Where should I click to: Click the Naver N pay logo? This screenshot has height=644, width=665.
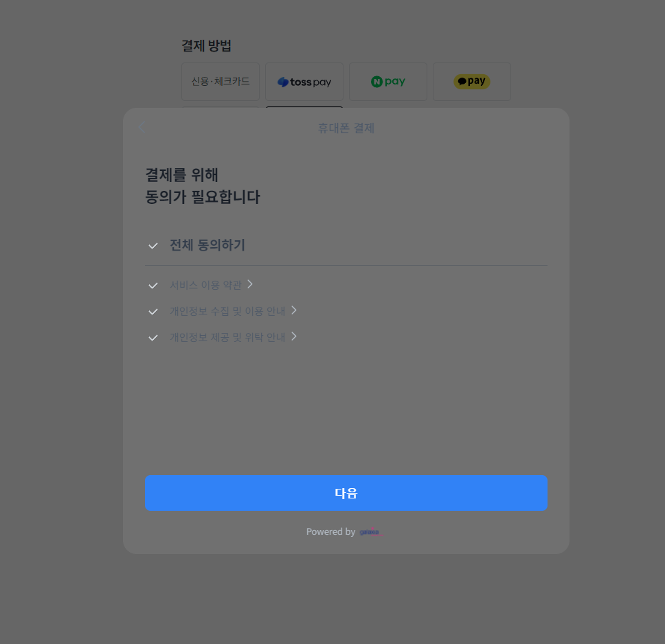point(388,82)
